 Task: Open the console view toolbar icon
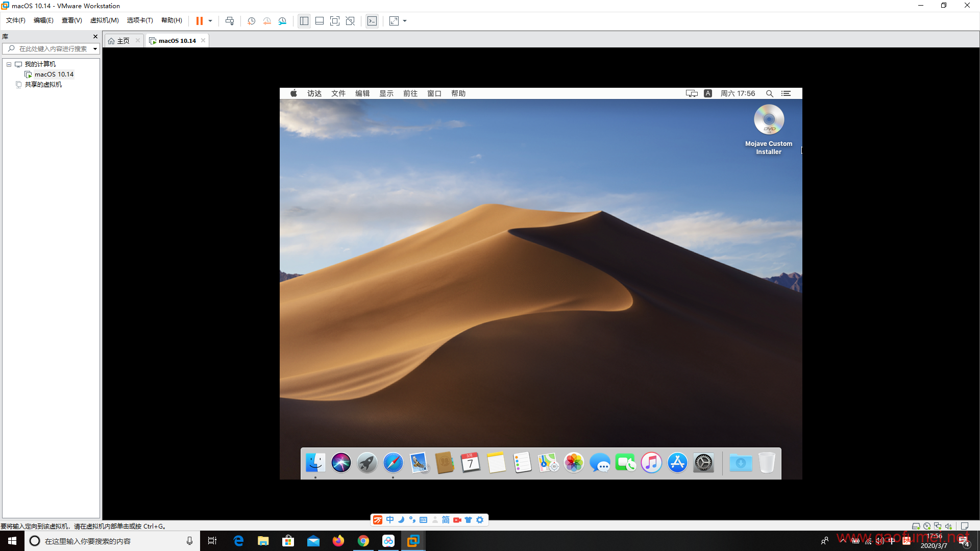tap(372, 21)
